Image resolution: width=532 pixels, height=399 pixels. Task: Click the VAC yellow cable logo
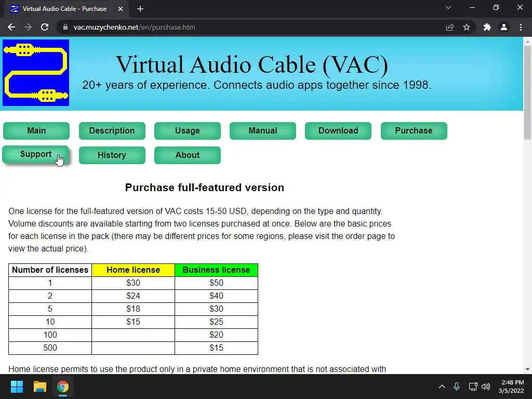[x=36, y=73]
